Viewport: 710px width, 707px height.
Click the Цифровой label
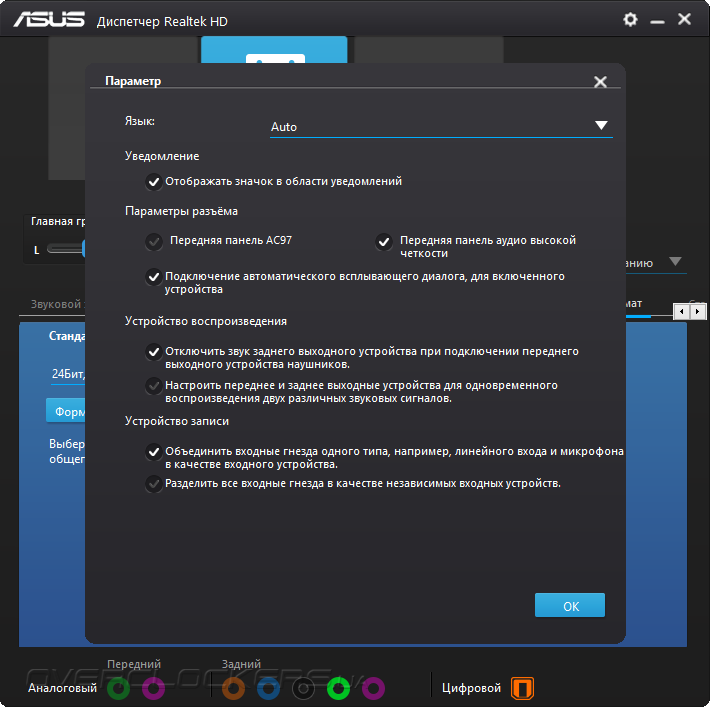click(x=471, y=688)
